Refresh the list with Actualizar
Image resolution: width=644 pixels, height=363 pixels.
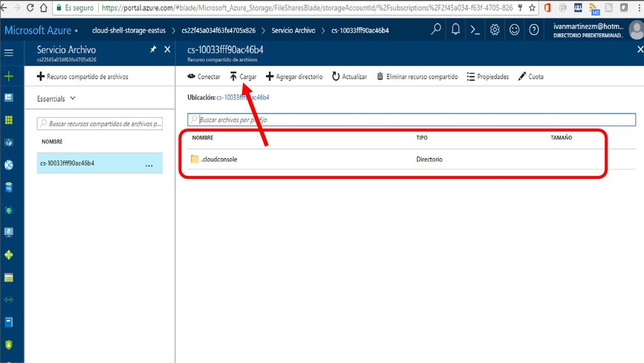pos(349,76)
